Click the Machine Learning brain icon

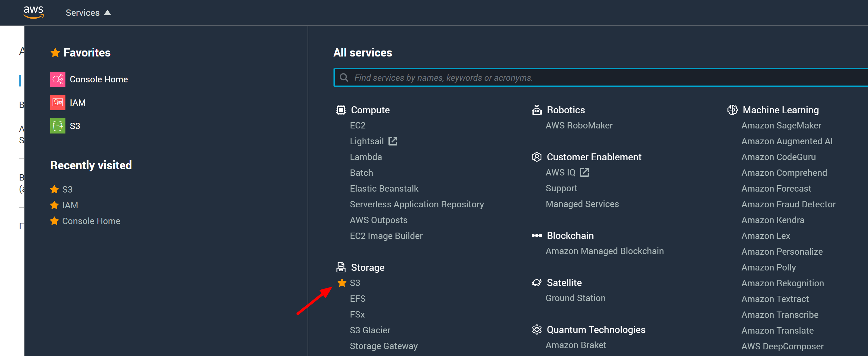coord(732,110)
